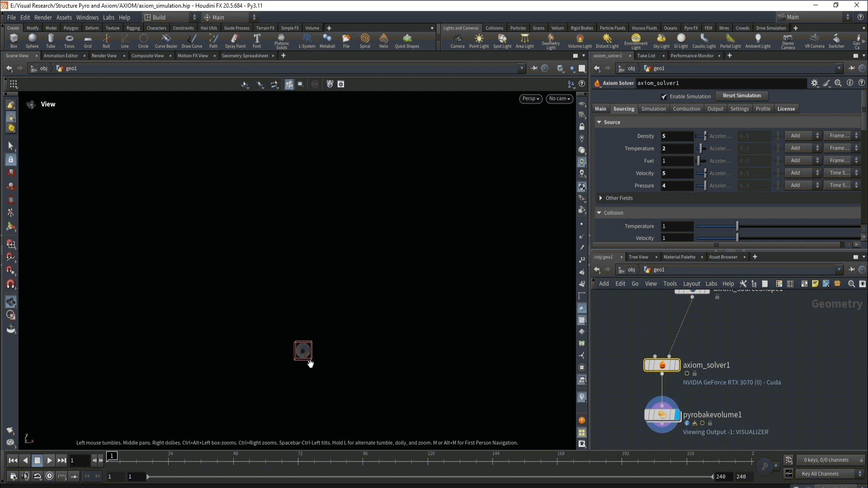Select the Spiral shelf tool

365,40
